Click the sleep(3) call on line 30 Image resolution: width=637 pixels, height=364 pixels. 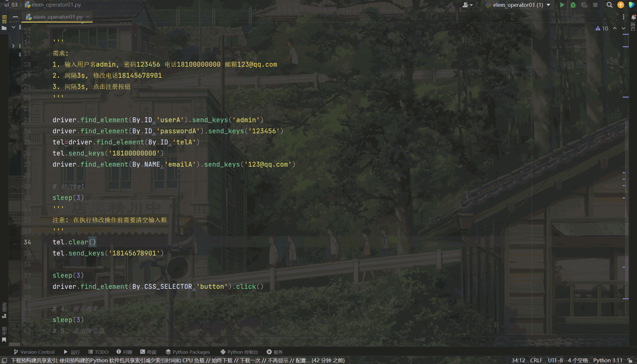coord(68,198)
